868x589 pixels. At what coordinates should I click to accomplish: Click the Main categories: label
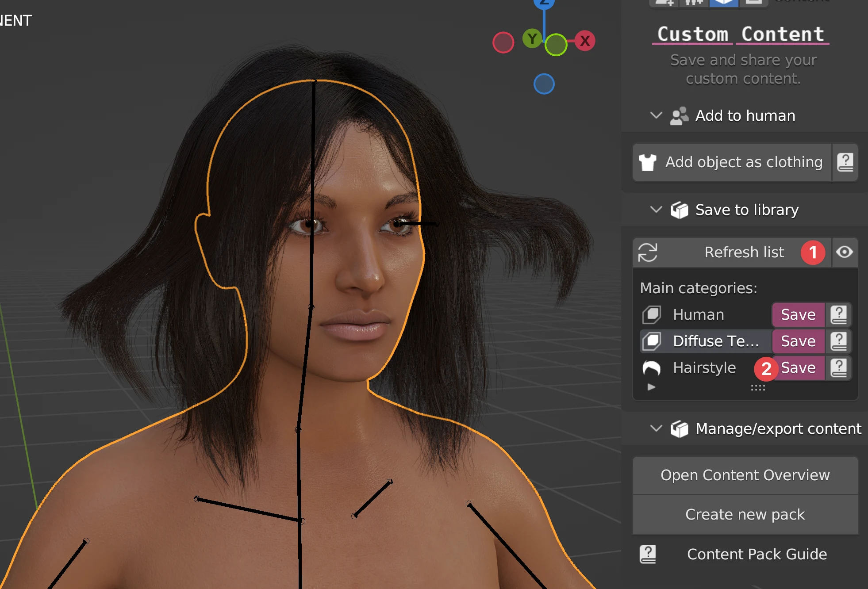click(699, 288)
